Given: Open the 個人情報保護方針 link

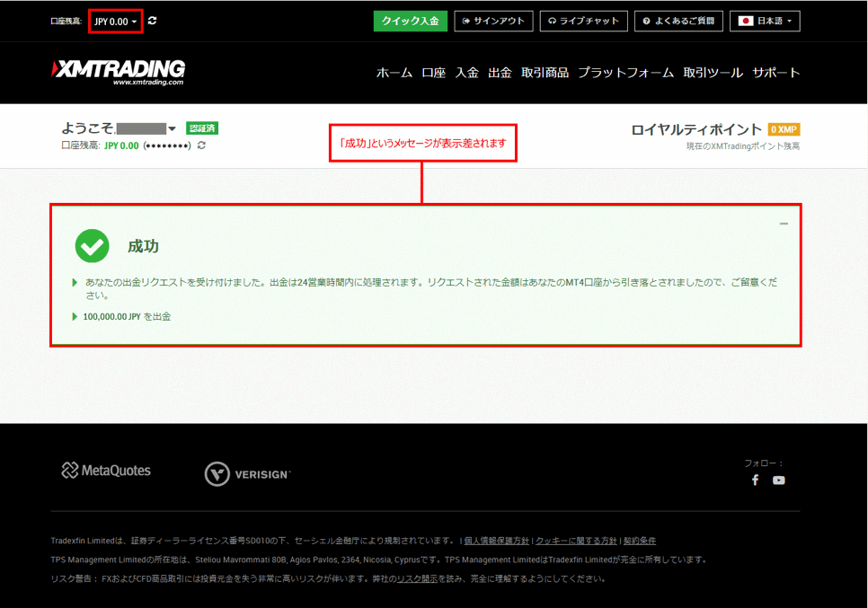Looking at the screenshot, I should (x=496, y=541).
